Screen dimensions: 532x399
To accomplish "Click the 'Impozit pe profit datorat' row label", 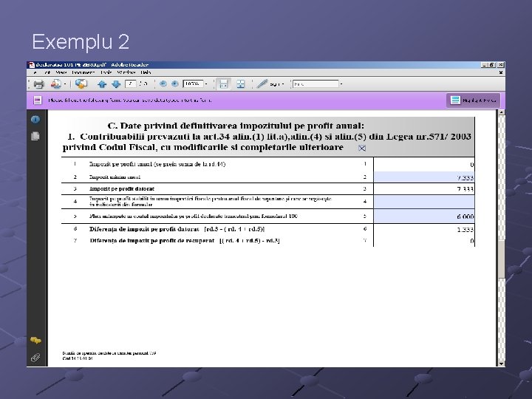I will coord(122,188).
